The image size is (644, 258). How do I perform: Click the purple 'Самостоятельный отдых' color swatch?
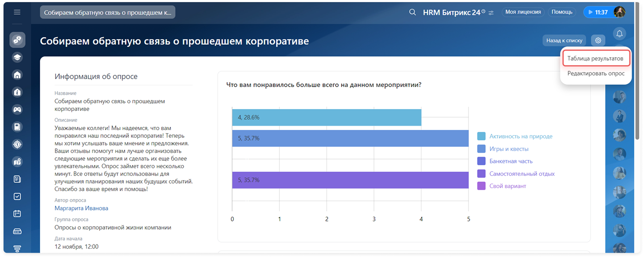(481, 174)
